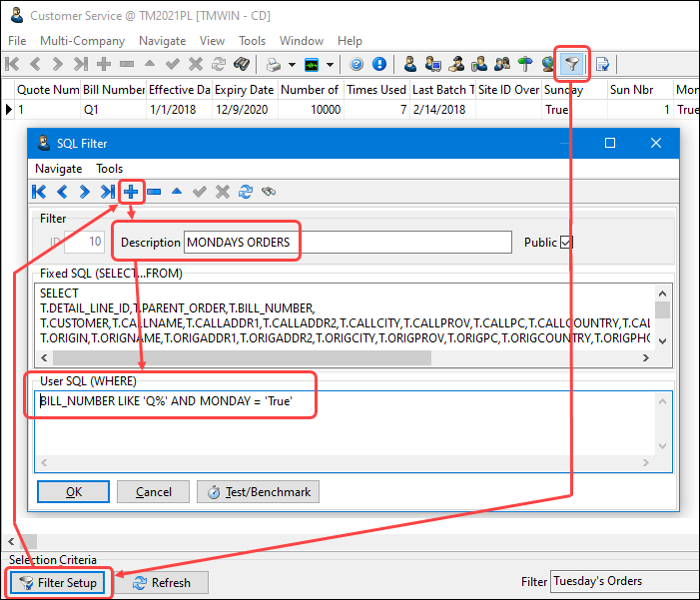Click the Description field with MONDAYS ORDERS

pos(242,243)
